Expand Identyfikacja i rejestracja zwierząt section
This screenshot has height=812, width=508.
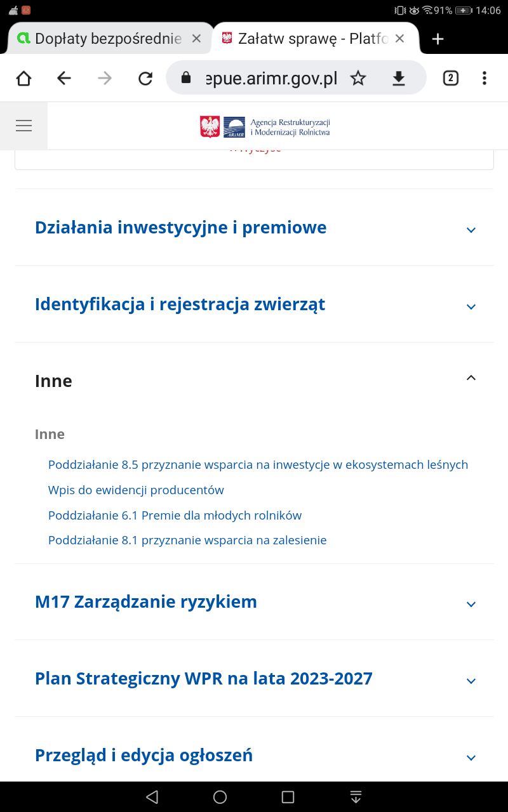pos(471,306)
